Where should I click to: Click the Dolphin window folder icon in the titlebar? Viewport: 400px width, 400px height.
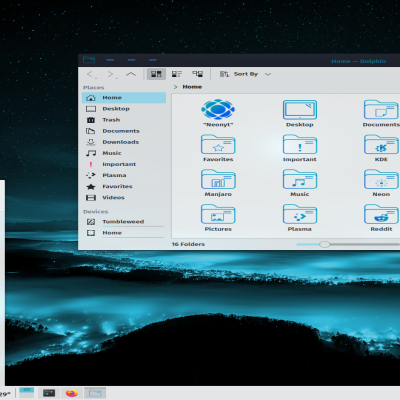click(89, 60)
